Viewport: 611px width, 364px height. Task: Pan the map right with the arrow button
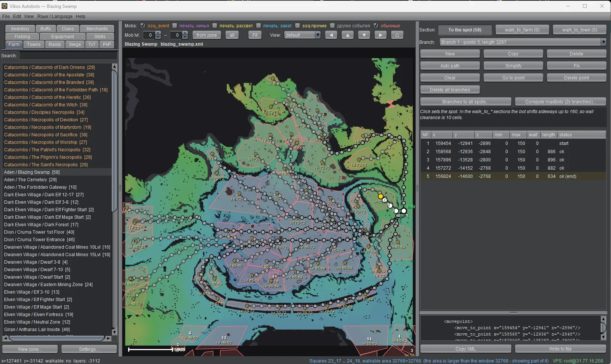coord(381,35)
